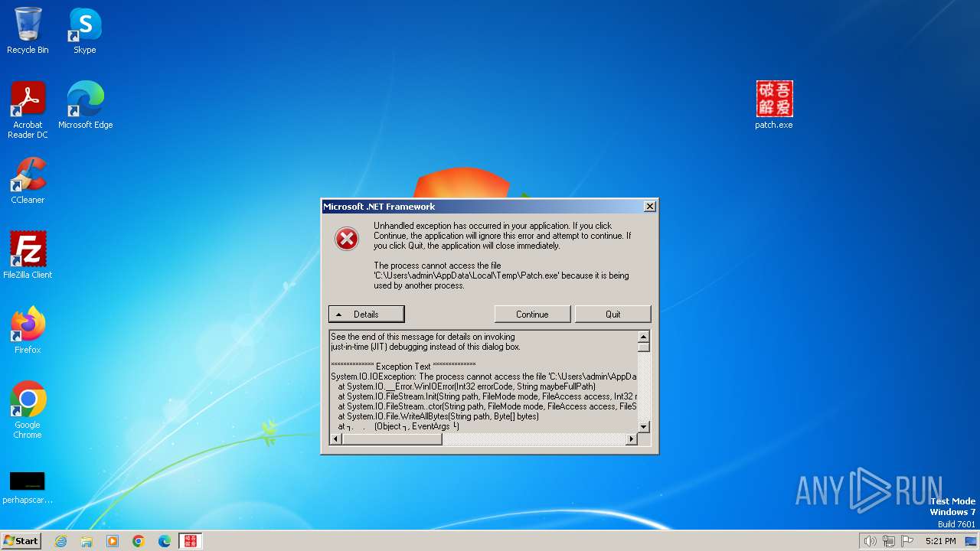
Task: Open CCleaner desktop shortcut
Action: pos(28,181)
